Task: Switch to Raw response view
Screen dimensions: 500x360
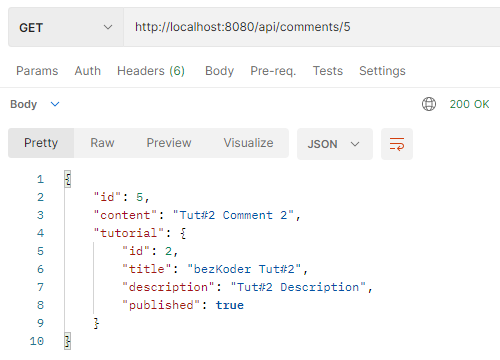Action: [x=102, y=143]
